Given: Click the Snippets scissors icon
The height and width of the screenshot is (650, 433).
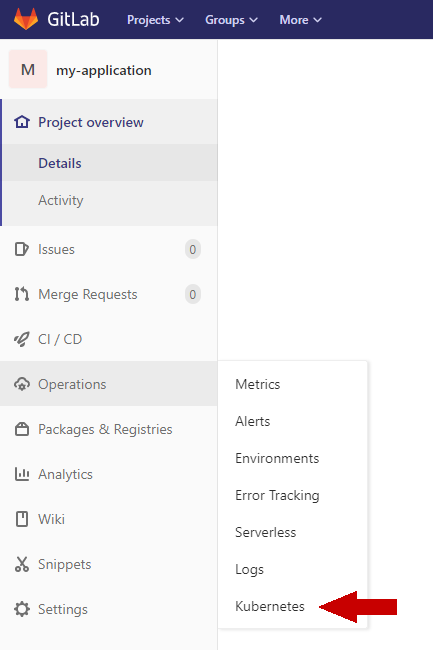Looking at the screenshot, I should click(x=22, y=564).
